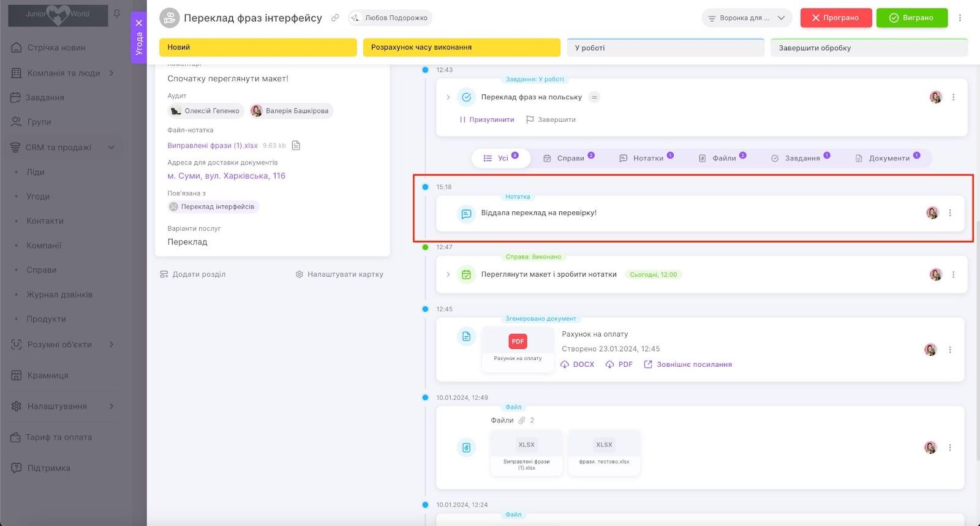
Task: Expand the Переклад фраз на польську task
Action: pos(448,97)
